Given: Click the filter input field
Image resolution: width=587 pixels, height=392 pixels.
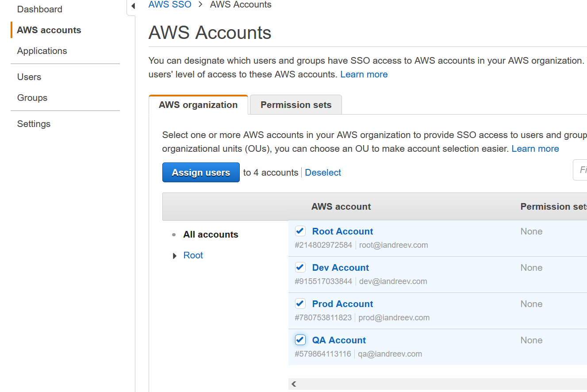Looking at the screenshot, I should click(x=580, y=170).
